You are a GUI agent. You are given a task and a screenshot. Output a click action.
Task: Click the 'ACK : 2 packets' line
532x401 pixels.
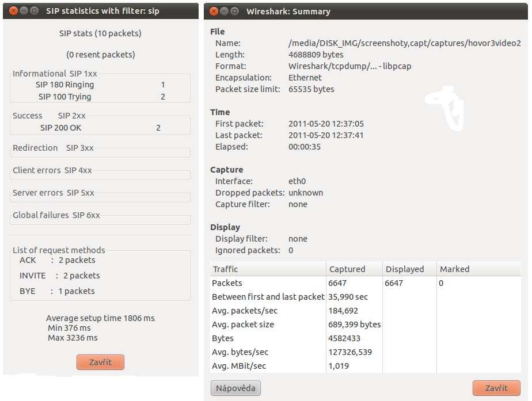[x=58, y=260]
